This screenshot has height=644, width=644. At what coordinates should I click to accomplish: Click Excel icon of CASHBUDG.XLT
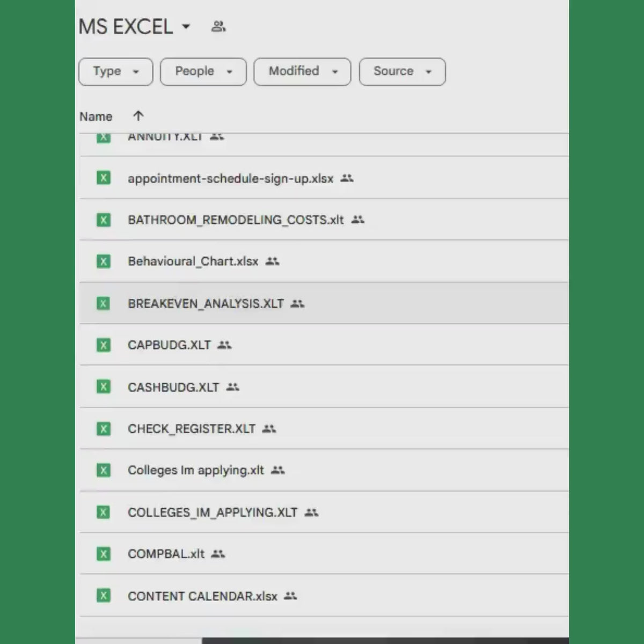click(x=104, y=386)
